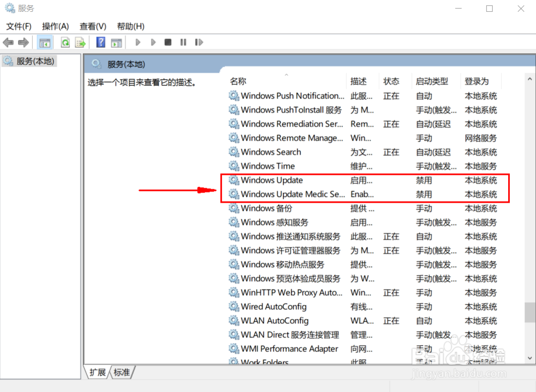Click the Forward arrow toolbar icon

coord(23,42)
